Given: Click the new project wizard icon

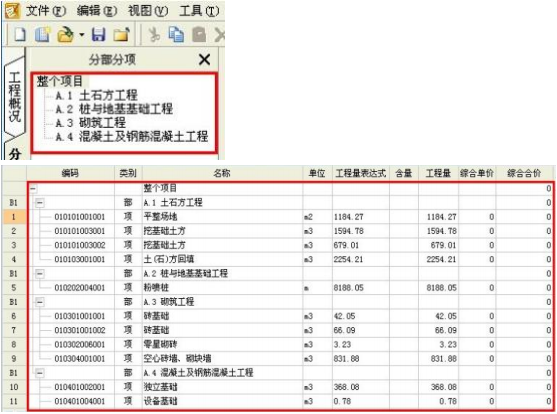Looking at the screenshot, I should pos(43,35).
